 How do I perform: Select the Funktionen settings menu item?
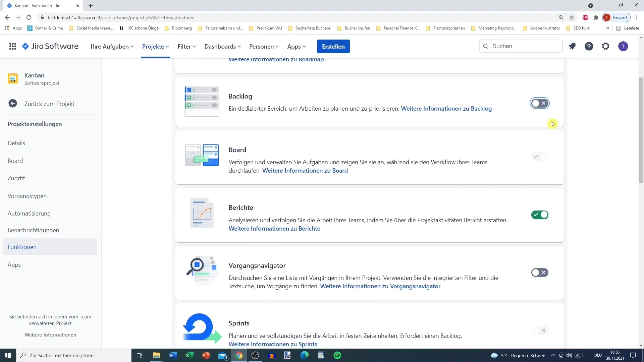[22, 247]
